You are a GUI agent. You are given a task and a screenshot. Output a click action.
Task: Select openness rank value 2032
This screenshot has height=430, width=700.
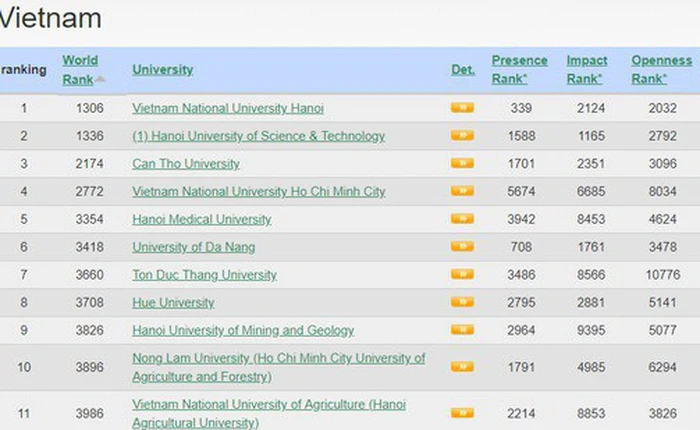[662, 108]
